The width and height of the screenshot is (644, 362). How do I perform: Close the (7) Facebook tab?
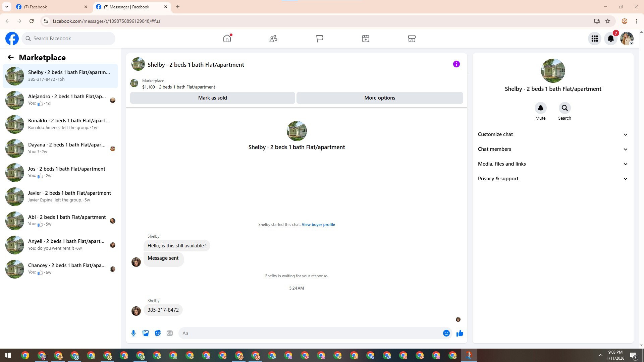[x=86, y=7]
